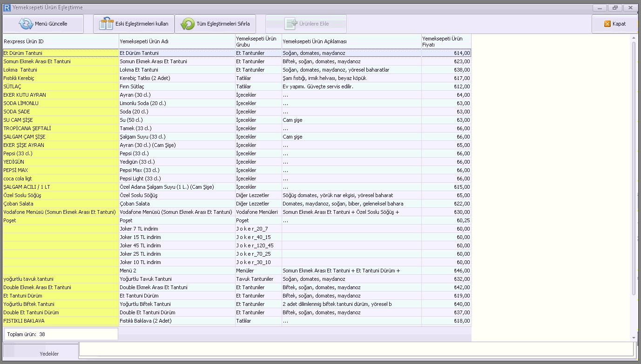The width and height of the screenshot is (641, 364).
Task: Select the 'ŞALGAM ÇAM ŞİŞE' cell
Action: point(61,137)
